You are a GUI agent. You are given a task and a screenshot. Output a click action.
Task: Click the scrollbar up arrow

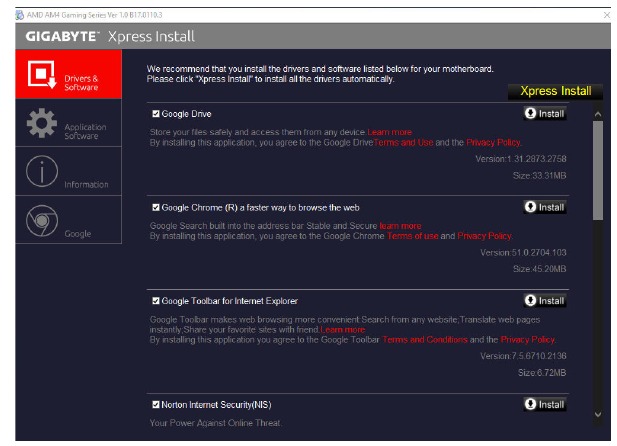click(598, 113)
